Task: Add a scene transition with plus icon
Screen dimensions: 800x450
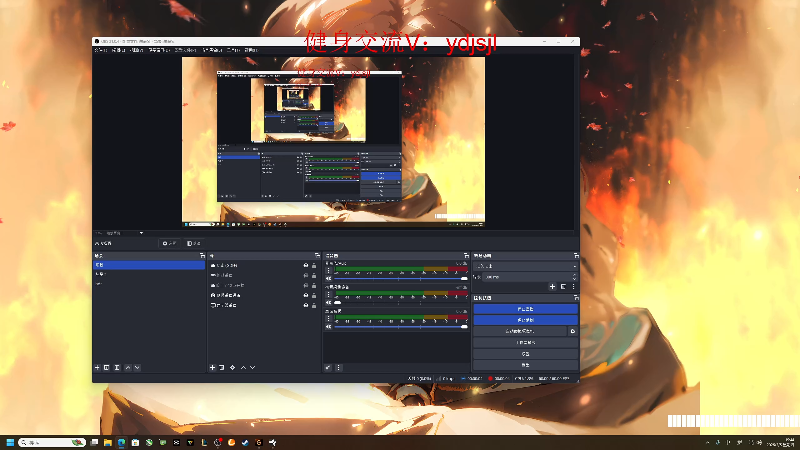Action: [552, 287]
